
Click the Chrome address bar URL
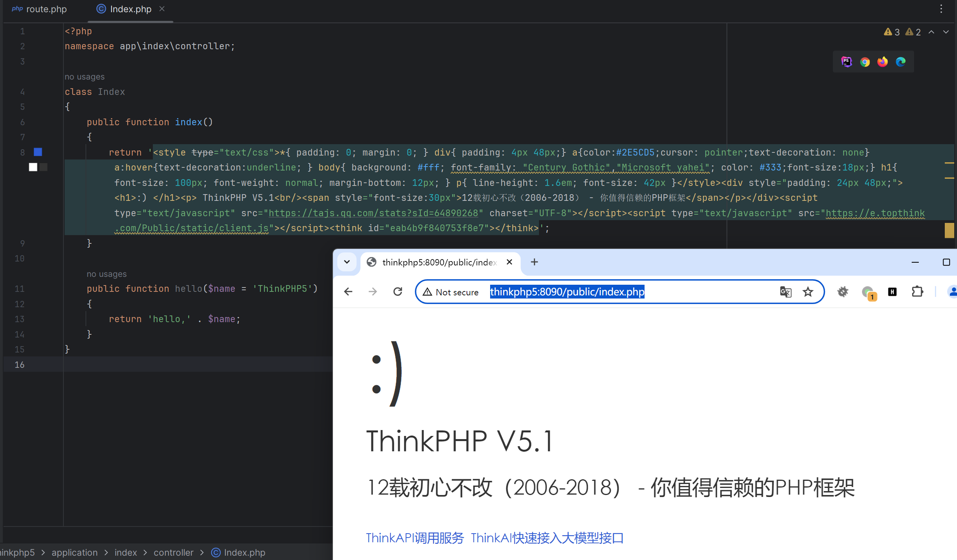(x=567, y=292)
